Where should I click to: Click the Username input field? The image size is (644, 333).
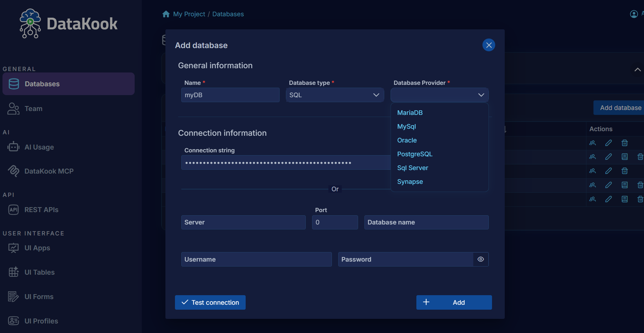pos(257,259)
